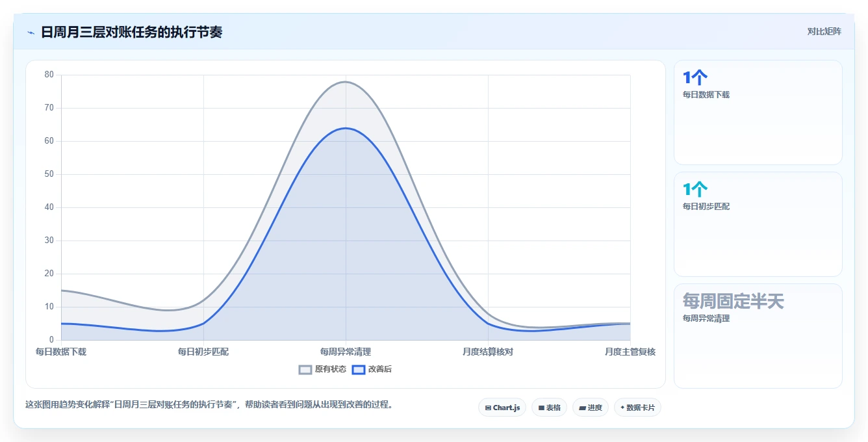Click x-axis label 每周异常清理
868x442 pixels.
346,352
